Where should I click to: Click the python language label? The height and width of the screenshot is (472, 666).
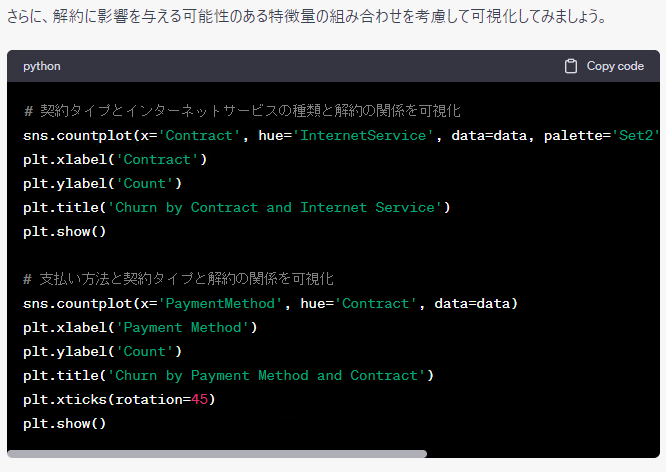(x=42, y=66)
